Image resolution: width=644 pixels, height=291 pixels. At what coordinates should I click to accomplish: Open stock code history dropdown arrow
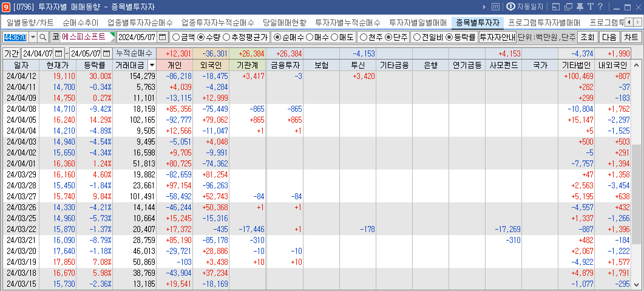pos(33,38)
